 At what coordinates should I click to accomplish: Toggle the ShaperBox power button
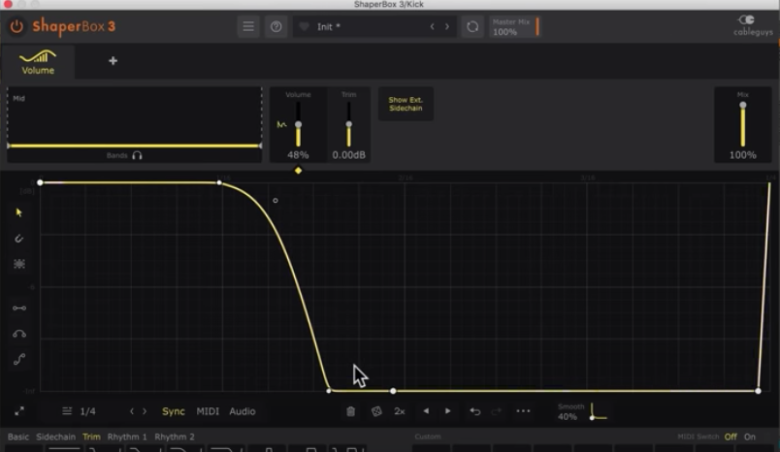coord(16,26)
